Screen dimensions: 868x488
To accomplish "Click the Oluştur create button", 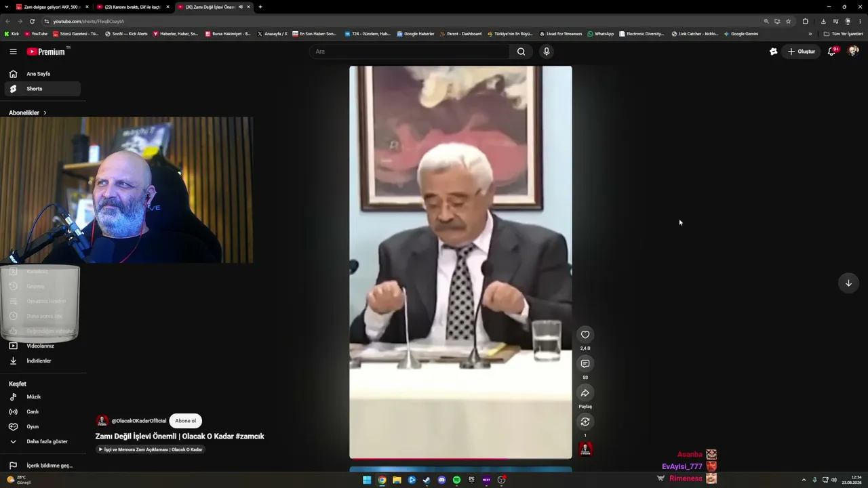I will click(801, 52).
